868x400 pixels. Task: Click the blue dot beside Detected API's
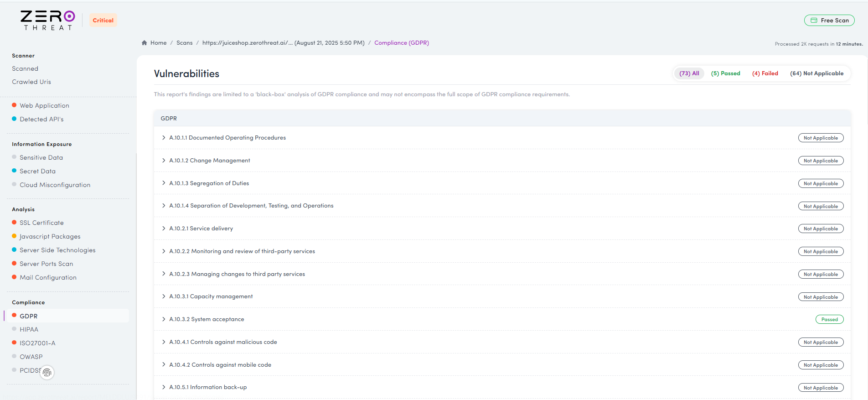tap(14, 119)
